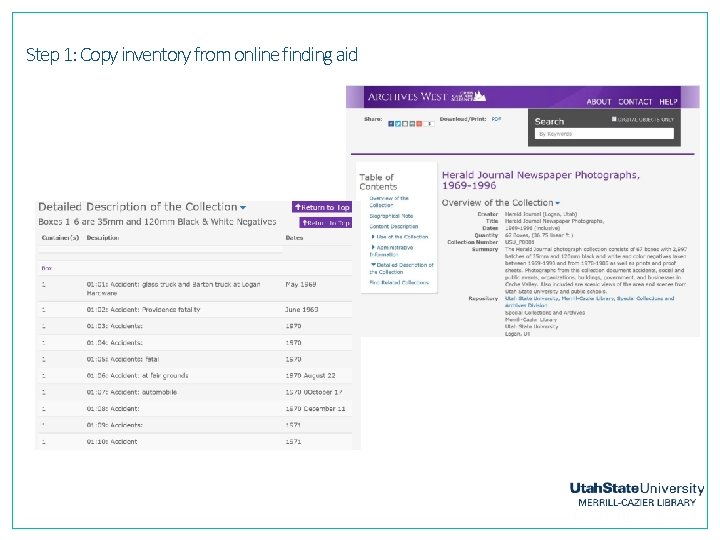Click the Table of Contents heading
The image size is (720, 540).
(x=378, y=182)
